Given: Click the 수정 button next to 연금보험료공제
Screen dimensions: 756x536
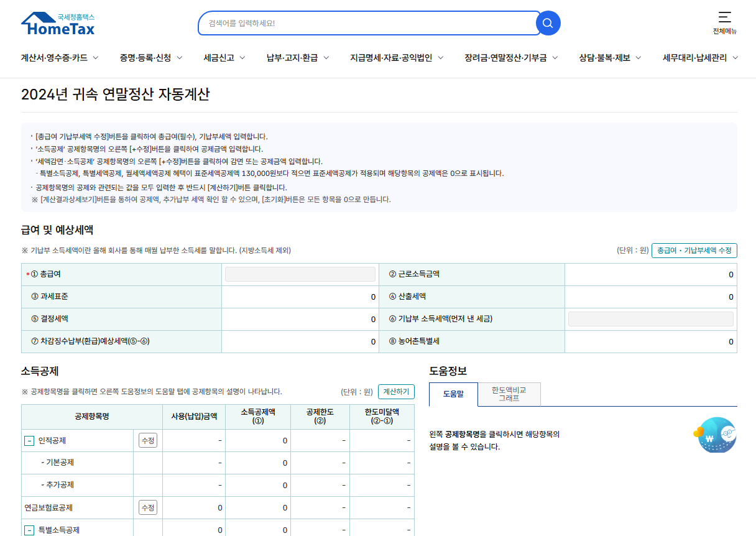Looking at the screenshot, I should (x=149, y=507).
